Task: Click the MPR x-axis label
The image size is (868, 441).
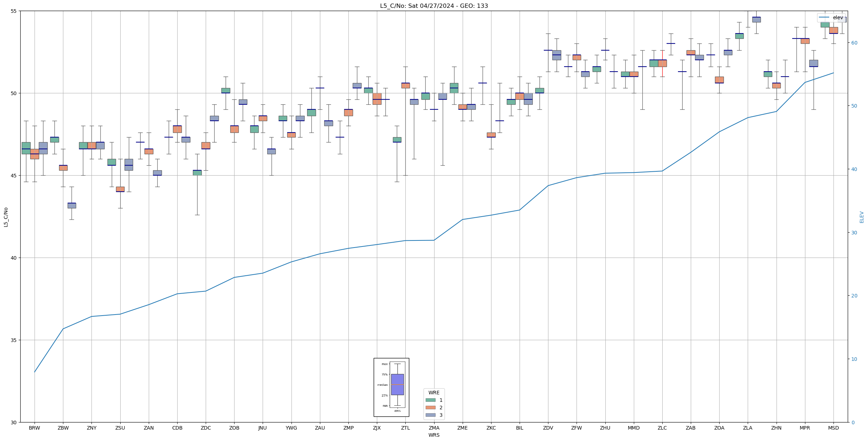Action: pos(805,428)
